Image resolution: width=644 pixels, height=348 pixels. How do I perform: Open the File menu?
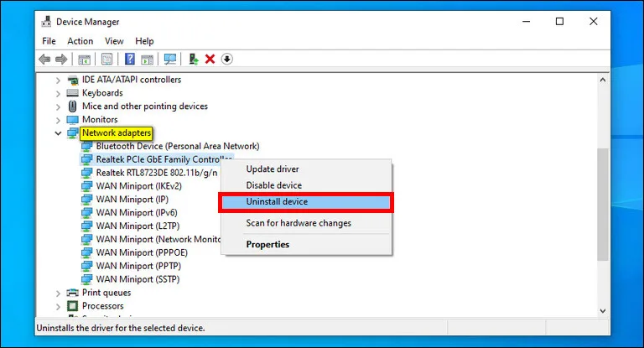coord(49,41)
